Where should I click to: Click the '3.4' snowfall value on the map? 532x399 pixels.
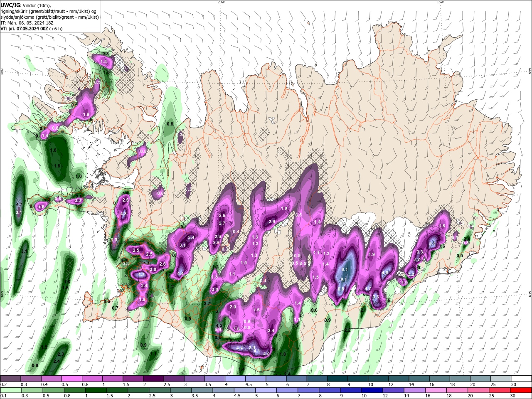pyautogui.click(x=192, y=237)
